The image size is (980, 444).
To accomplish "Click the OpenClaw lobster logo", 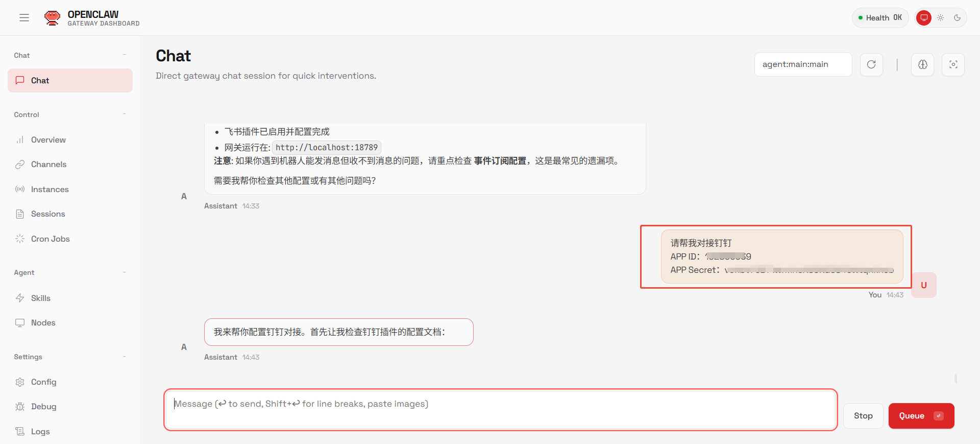I will pyautogui.click(x=52, y=18).
